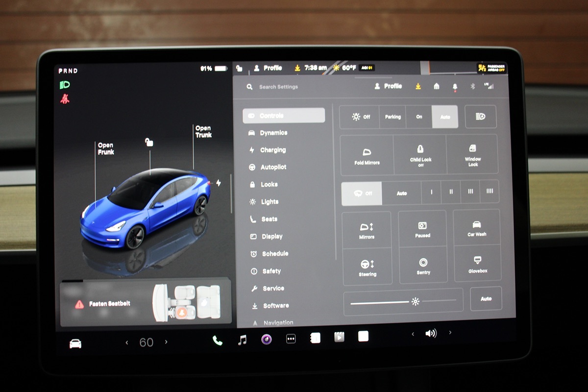Image resolution: width=588 pixels, height=392 pixels.
Task: Select Charging in the settings sidebar
Action: [272, 150]
